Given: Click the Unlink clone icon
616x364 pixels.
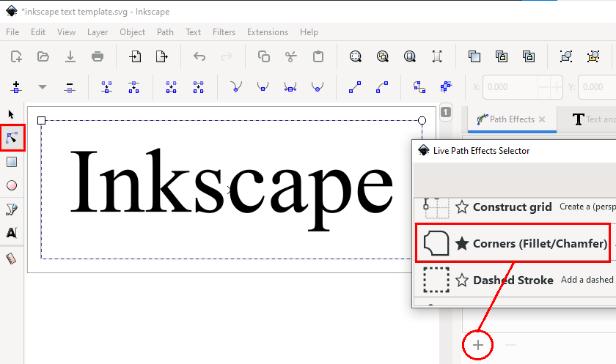Looking at the screenshot, I should pos(529,56).
